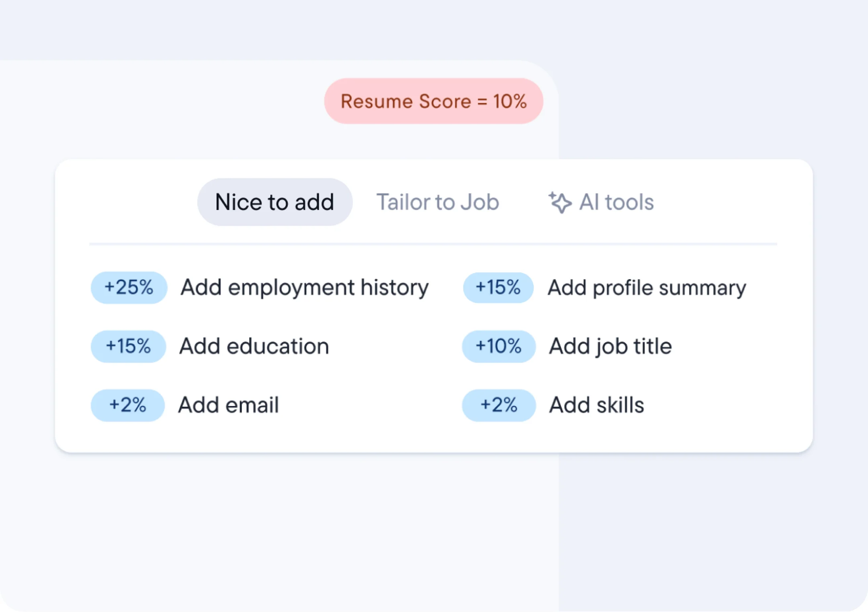Select the +2% skills score icon
868x612 pixels.
coord(496,406)
